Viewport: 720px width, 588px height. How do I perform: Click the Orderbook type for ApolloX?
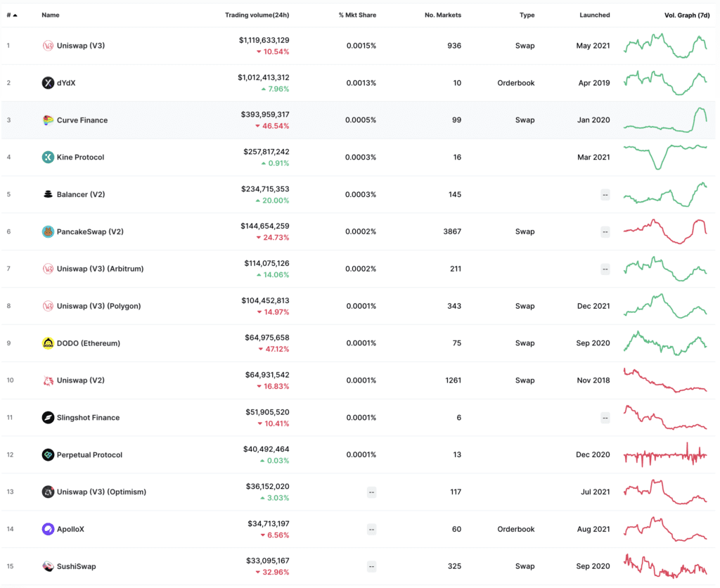coord(516,529)
